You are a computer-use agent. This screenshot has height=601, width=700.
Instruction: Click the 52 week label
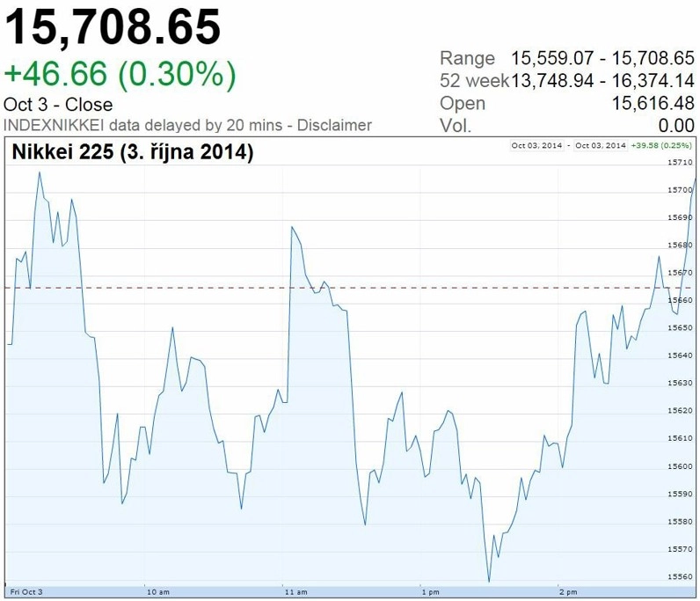click(474, 81)
